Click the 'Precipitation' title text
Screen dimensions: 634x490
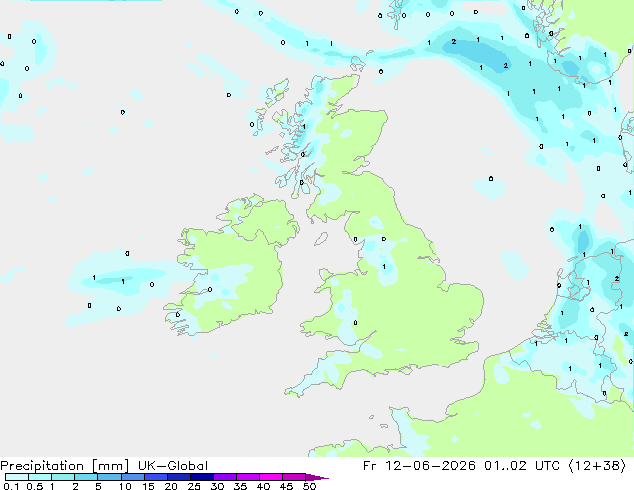pos(42,466)
